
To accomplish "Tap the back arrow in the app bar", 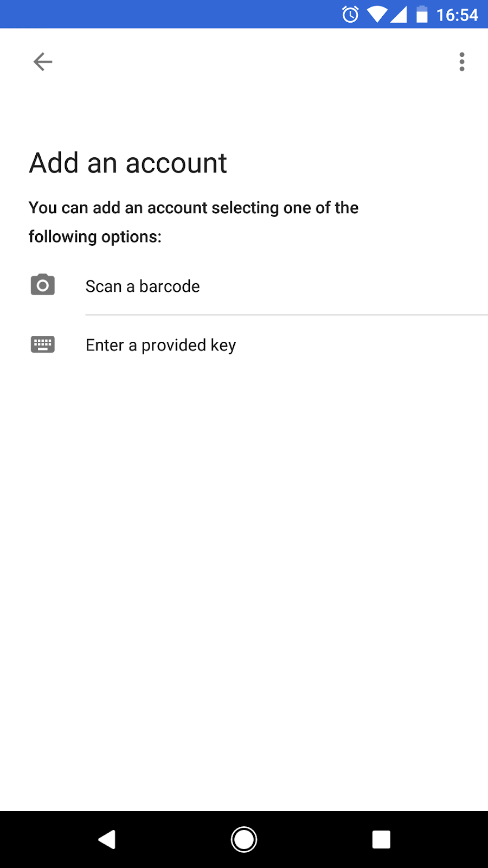I will (x=43, y=62).
